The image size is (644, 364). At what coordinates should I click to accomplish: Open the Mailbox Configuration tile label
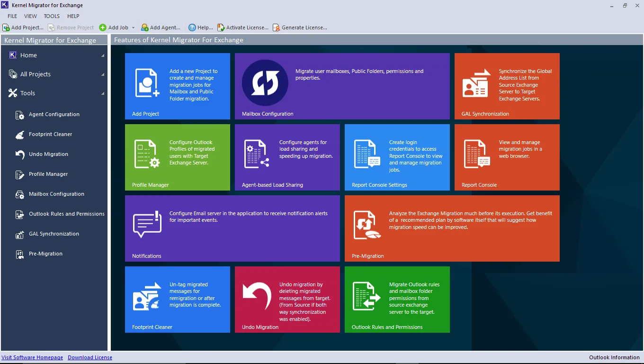pyautogui.click(x=268, y=114)
